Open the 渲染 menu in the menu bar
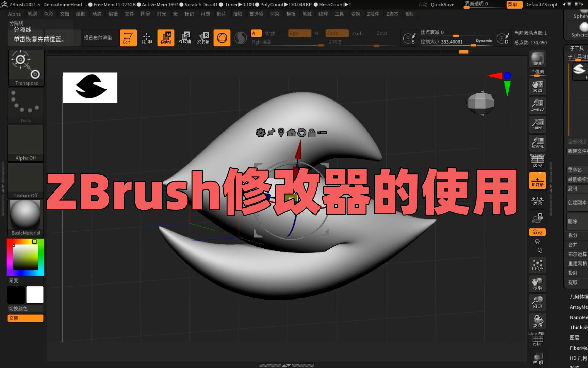The width and height of the screenshot is (588, 368). tap(274, 14)
